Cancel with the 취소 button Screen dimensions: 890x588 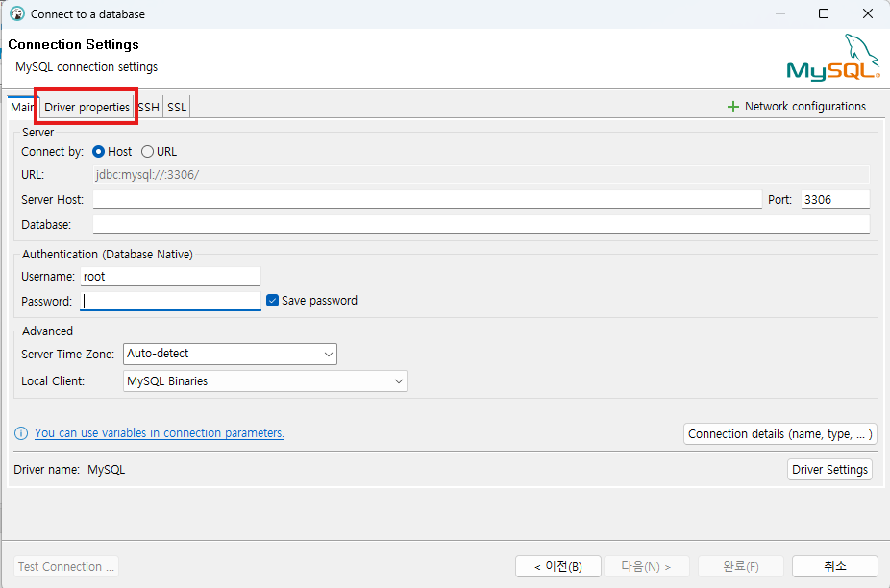835,567
